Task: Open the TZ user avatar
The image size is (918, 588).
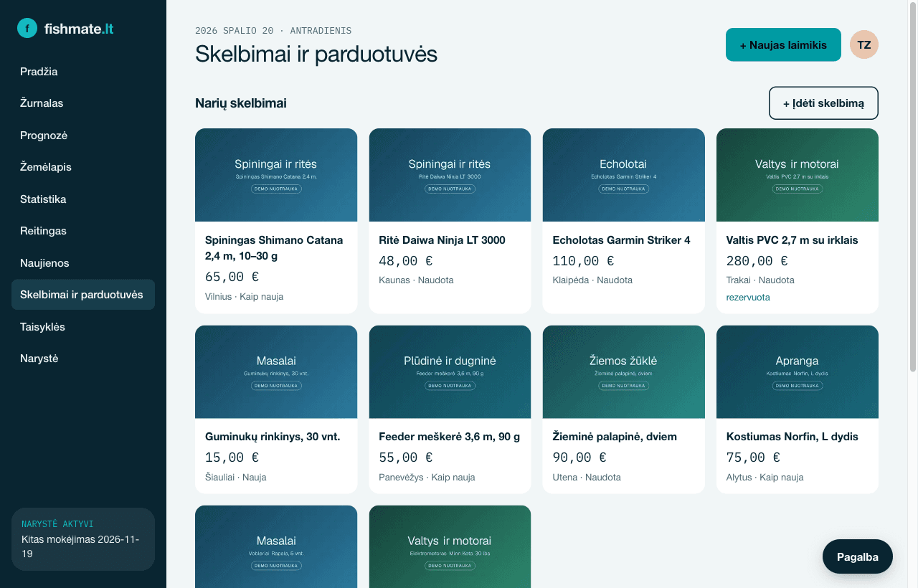Action: point(864,44)
